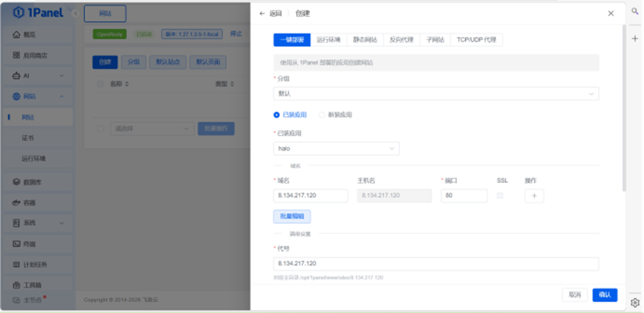Click the 停止 link
This screenshot has width=644, height=313.
[236, 34]
